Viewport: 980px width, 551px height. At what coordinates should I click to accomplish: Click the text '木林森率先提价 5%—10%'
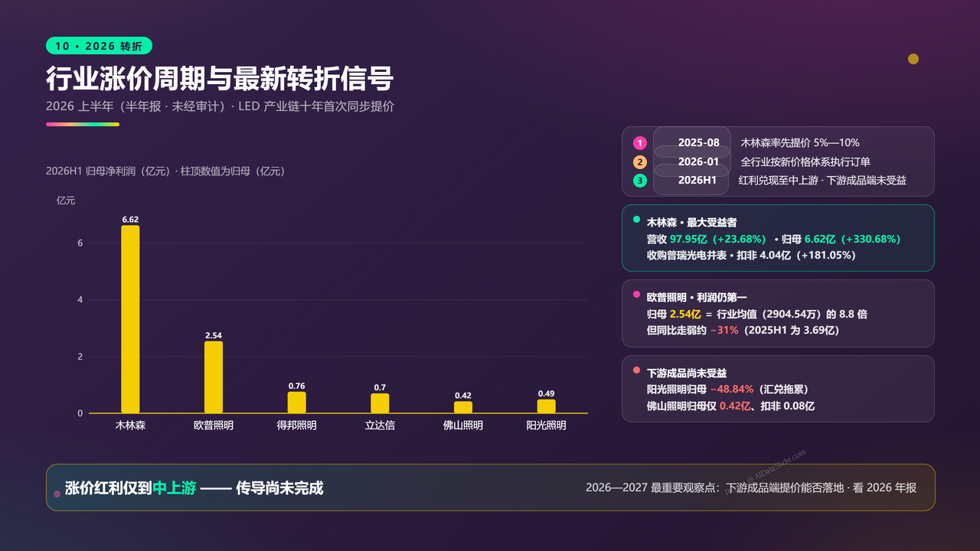(x=800, y=143)
